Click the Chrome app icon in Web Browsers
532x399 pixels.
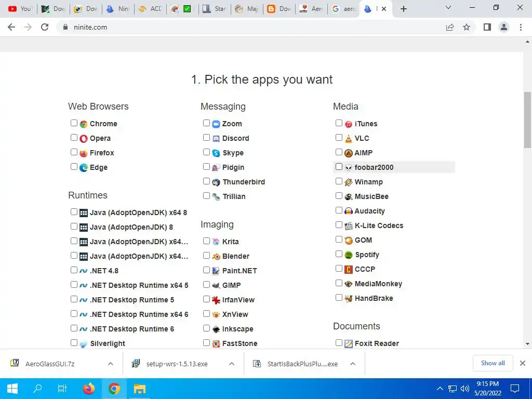click(x=84, y=124)
